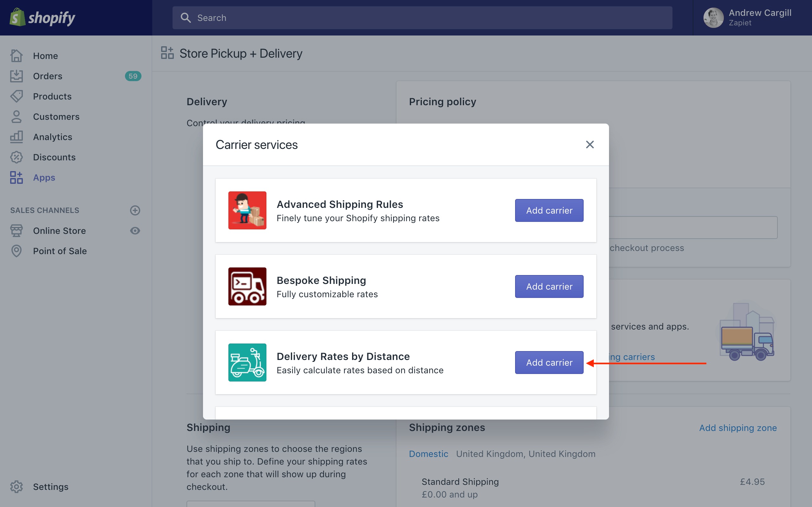The image size is (812, 507).
Task: Click the search input field
Action: click(422, 18)
